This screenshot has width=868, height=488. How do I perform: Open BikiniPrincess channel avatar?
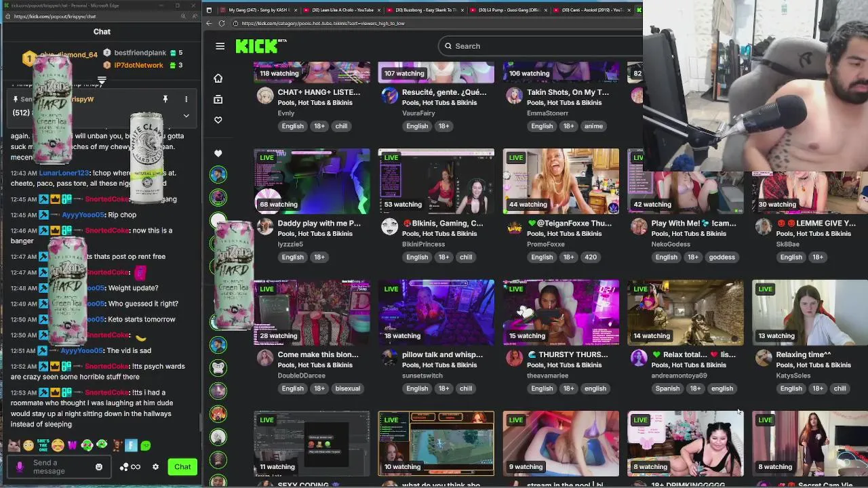coord(389,226)
